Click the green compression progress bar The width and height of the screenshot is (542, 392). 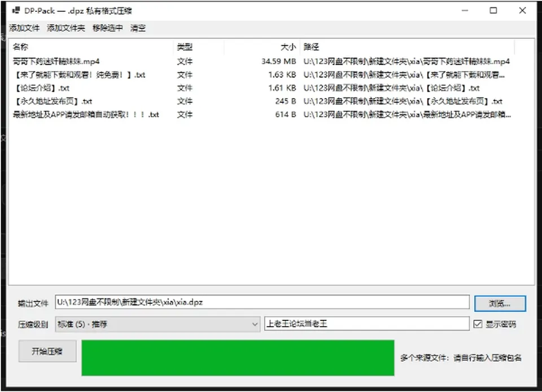tap(238, 358)
